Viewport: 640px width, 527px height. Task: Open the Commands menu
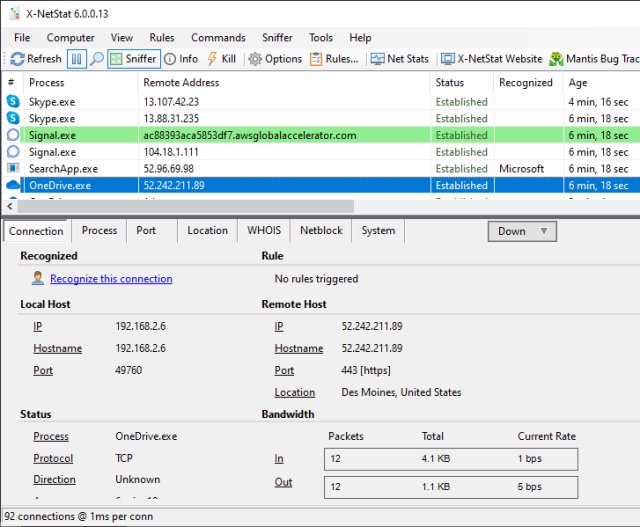click(218, 37)
